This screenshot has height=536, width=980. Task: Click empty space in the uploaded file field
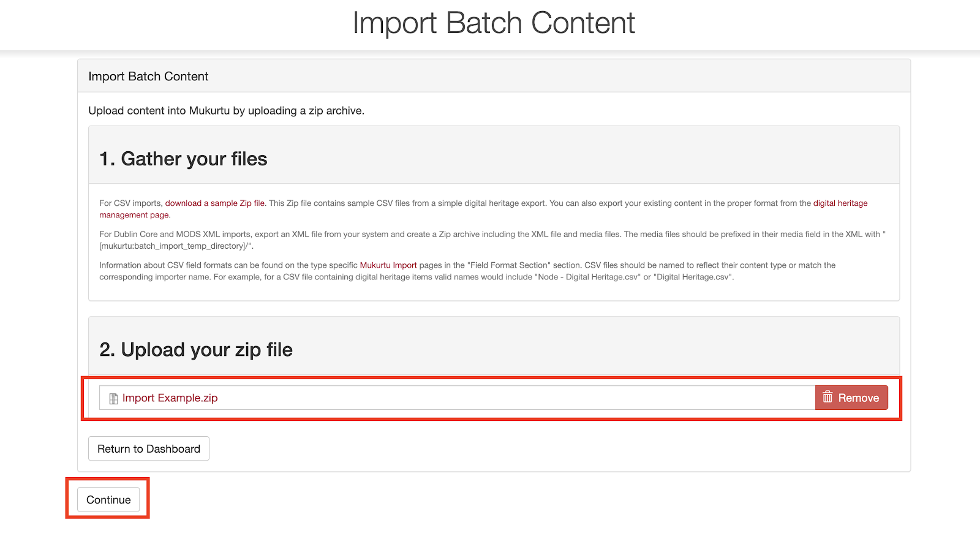(514, 398)
